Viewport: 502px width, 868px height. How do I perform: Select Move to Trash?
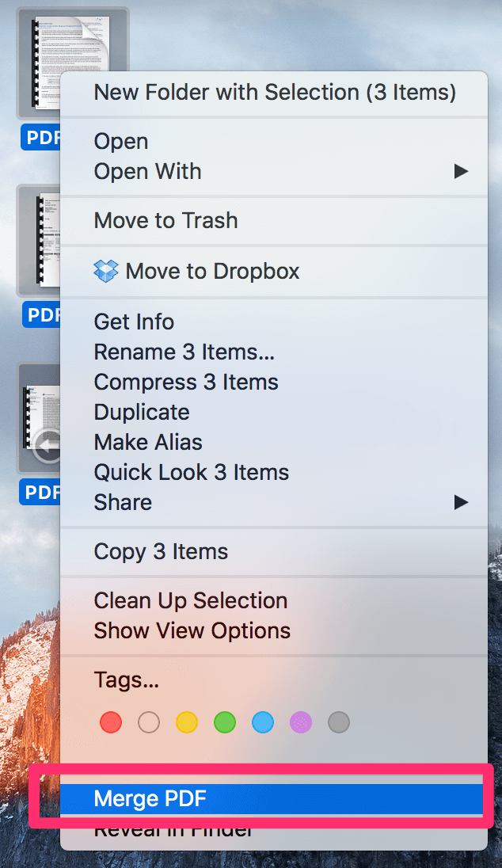coord(165,220)
